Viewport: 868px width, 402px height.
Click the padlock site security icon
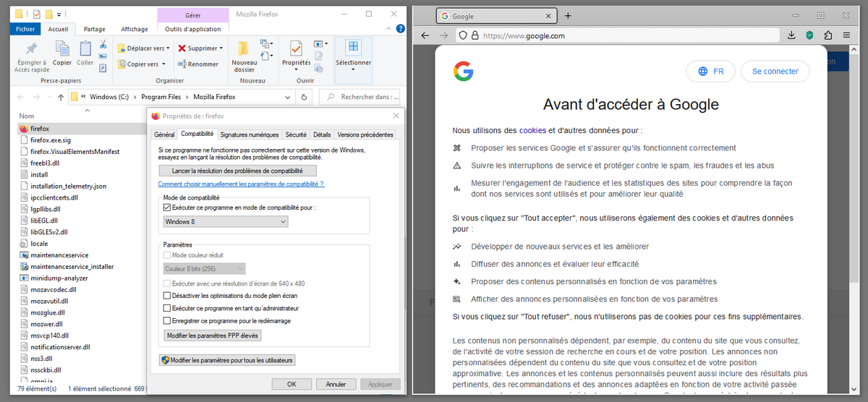pos(475,35)
